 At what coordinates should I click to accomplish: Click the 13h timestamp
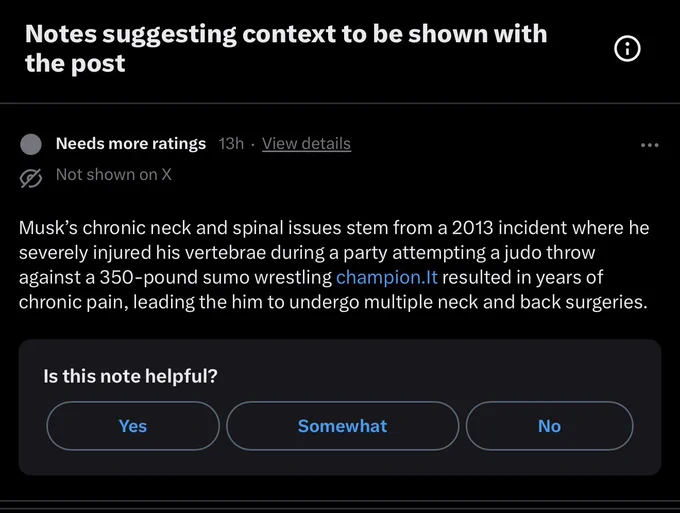tap(231, 144)
